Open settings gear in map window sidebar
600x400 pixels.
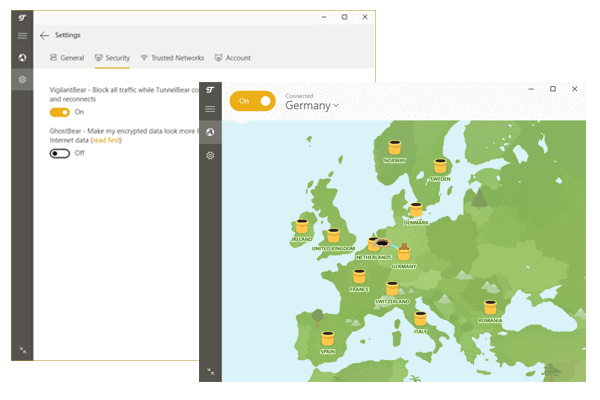point(210,155)
